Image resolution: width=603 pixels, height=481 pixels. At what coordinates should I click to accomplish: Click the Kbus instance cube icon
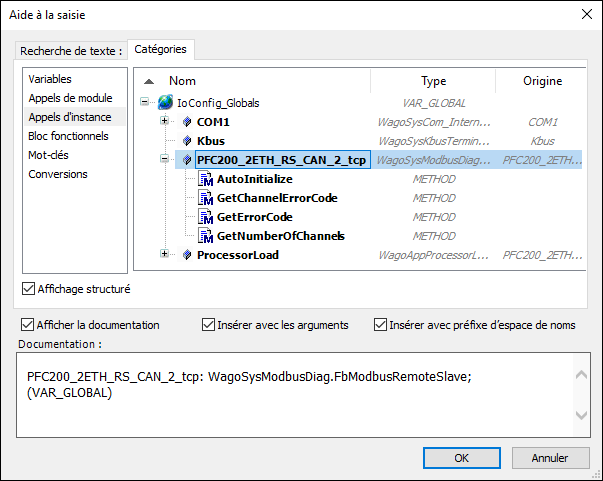click(x=187, y=141)
